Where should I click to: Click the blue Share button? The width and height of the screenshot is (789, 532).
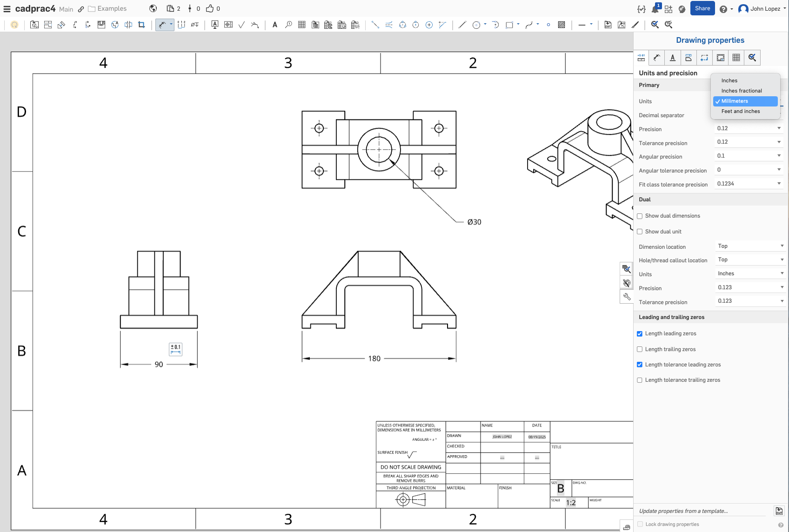(702, 8)
